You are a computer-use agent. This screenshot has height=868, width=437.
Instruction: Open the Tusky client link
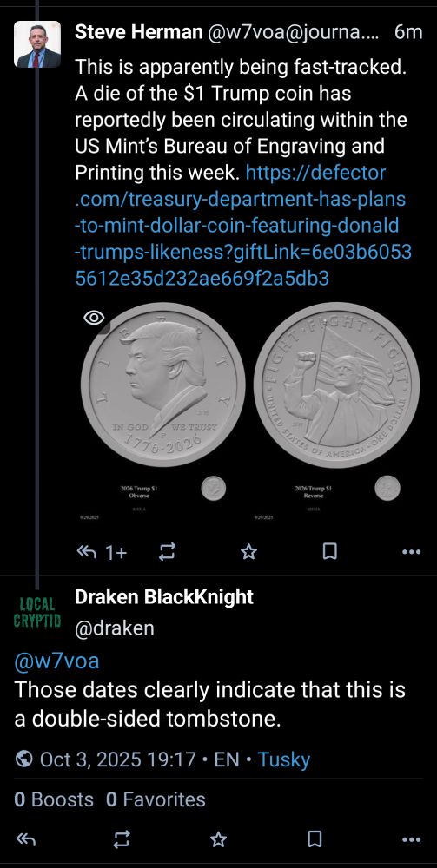[284, 759]
